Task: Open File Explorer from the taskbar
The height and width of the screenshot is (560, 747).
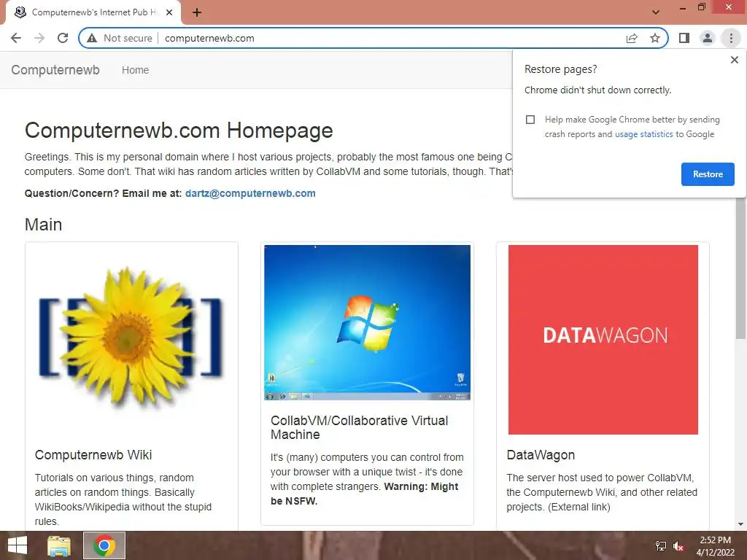Action: point(59,545)
